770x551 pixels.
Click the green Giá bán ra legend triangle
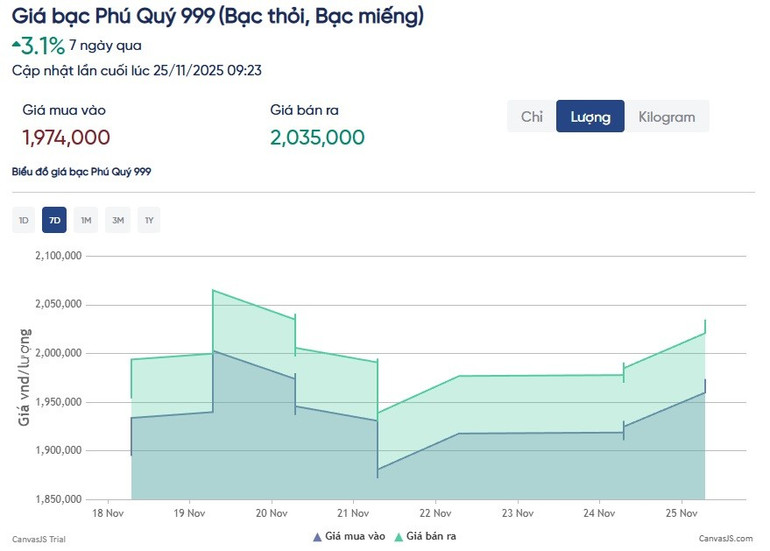(x=398, y=537)
